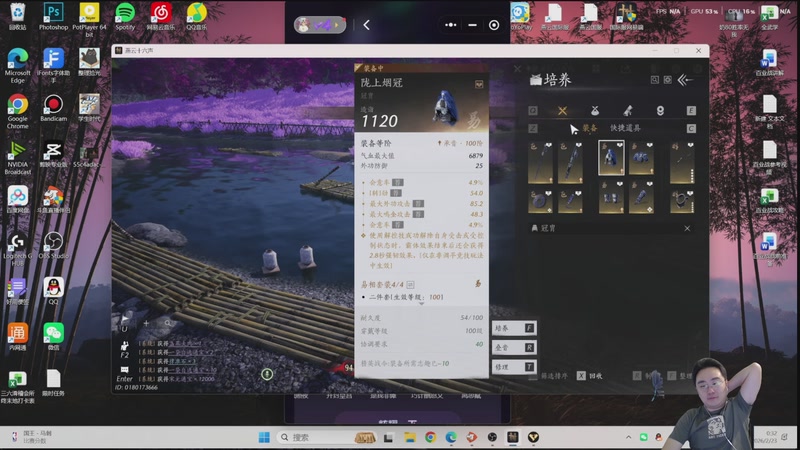Click the 修理 T button
The image size is (800, 450).
point(514,367)
